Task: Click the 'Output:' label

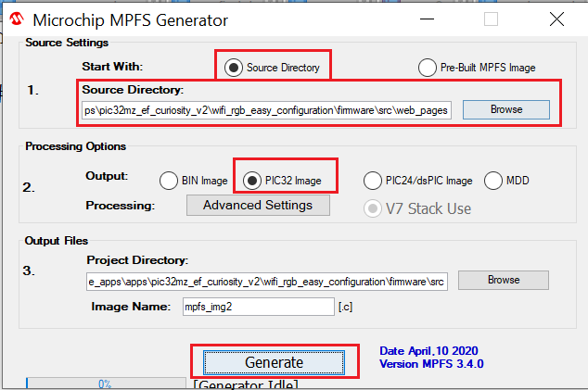Action: point(107,176)
